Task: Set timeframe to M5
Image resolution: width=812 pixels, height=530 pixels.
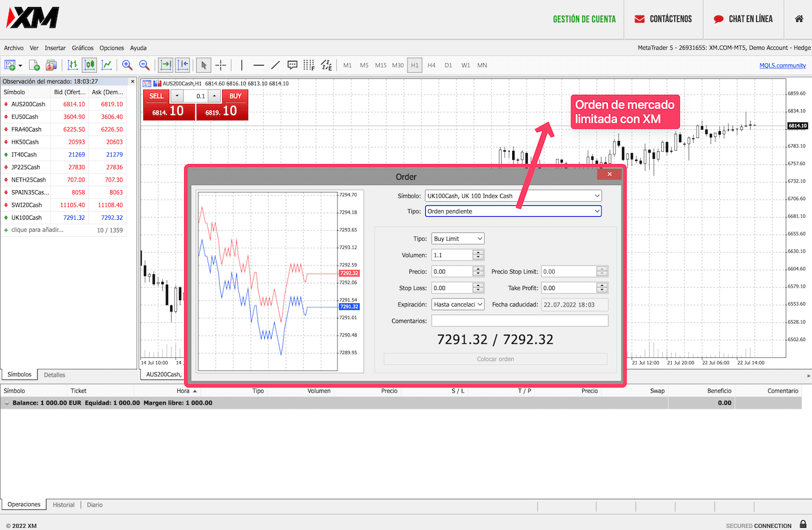Action: pyautogui.click(x=364, y=65)
